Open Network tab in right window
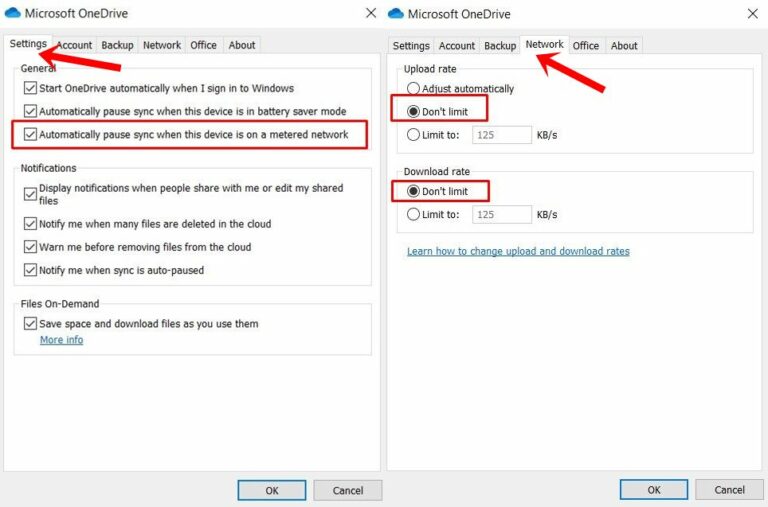 [x=544, y=44]
